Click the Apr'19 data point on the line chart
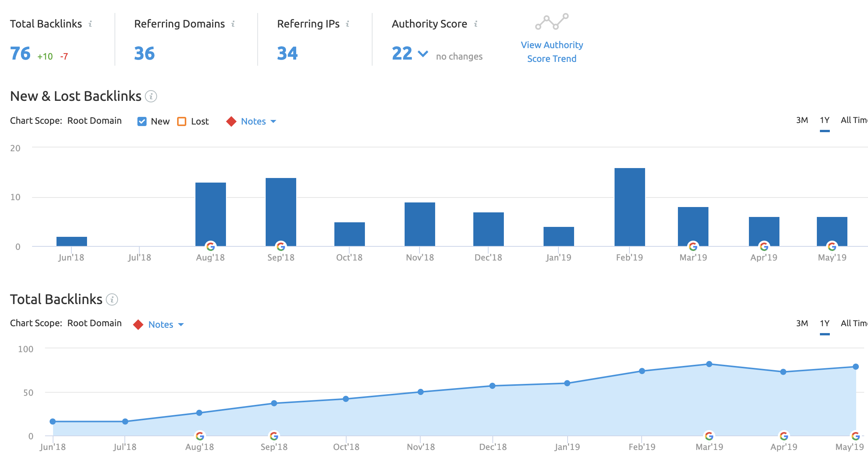Image resolution: width=868 pixels, height=466 pixels. point(783,372)
